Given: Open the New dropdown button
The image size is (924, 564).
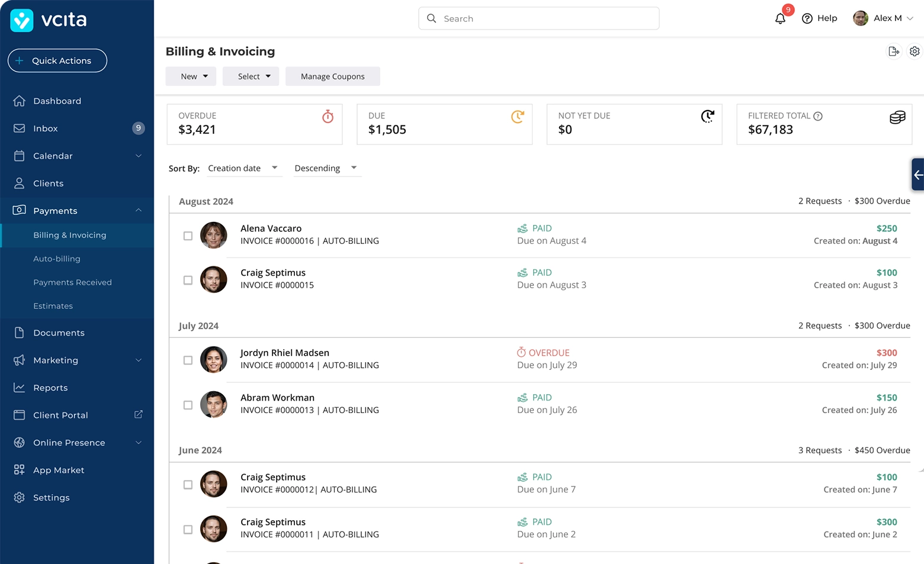Looking at the screenshot, I should (191, 76).
